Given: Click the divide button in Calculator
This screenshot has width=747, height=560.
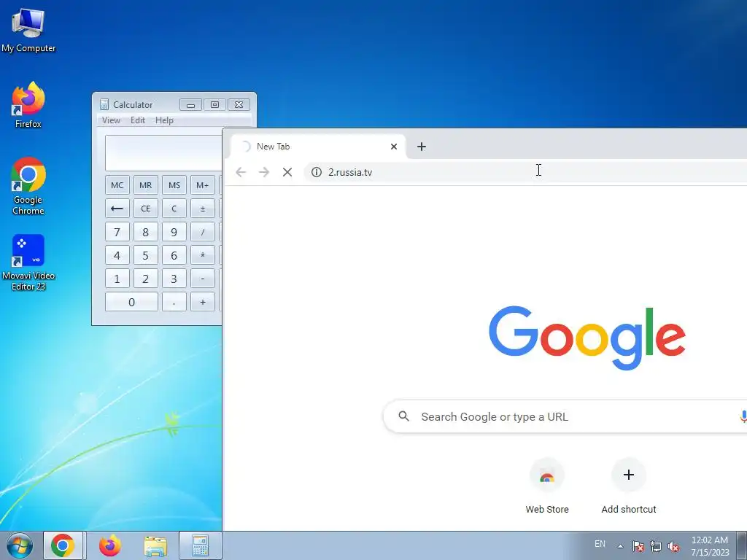Looking at the screenshot, I should coord(203,232).
